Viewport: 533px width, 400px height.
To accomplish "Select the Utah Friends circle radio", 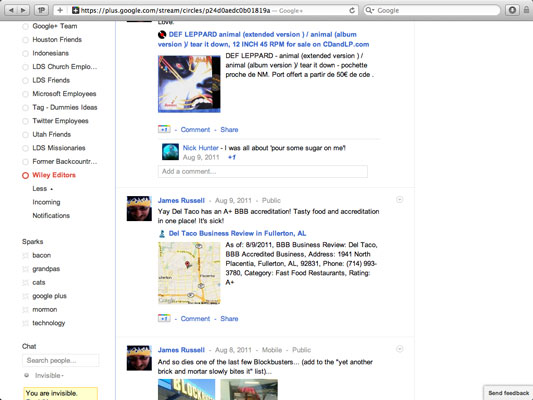I will click(x=25, y=135).
